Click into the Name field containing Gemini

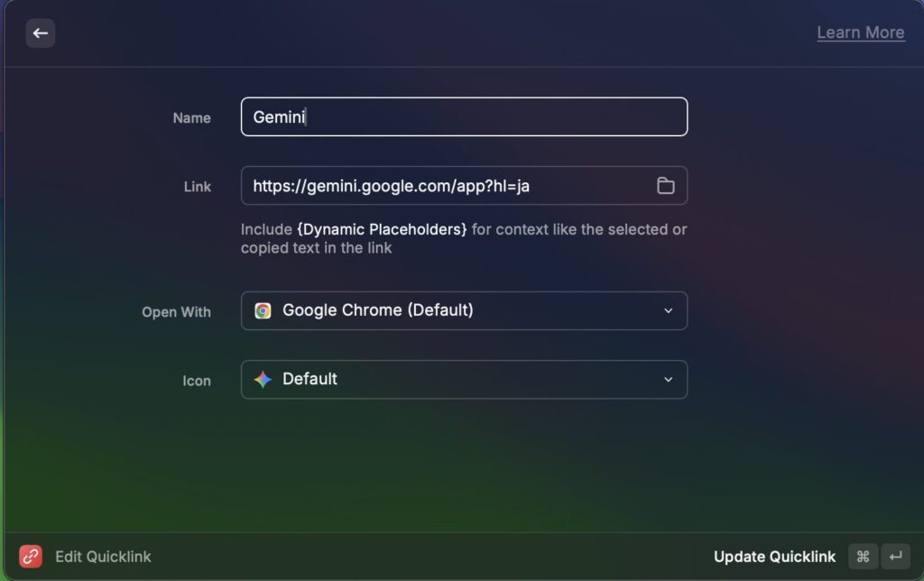coord(463,117)
